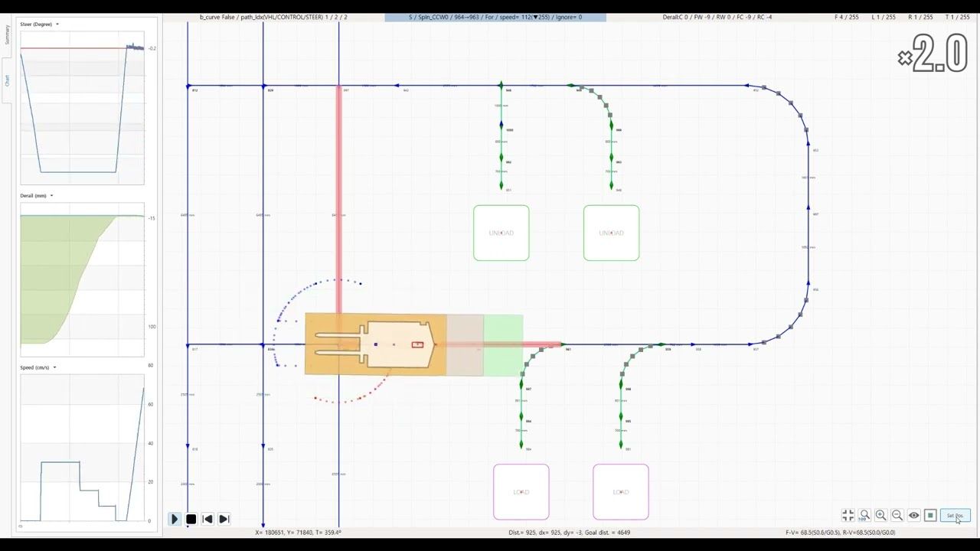Stop the simulation with the black square
Screen dimensions: 980x551
pyautogui.click(x=191, y=519)
